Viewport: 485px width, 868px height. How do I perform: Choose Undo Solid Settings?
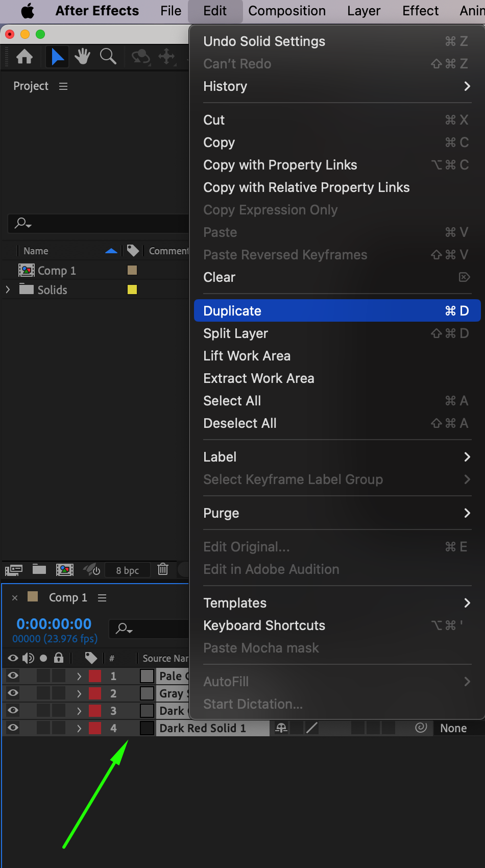click(x=337, y=41)
